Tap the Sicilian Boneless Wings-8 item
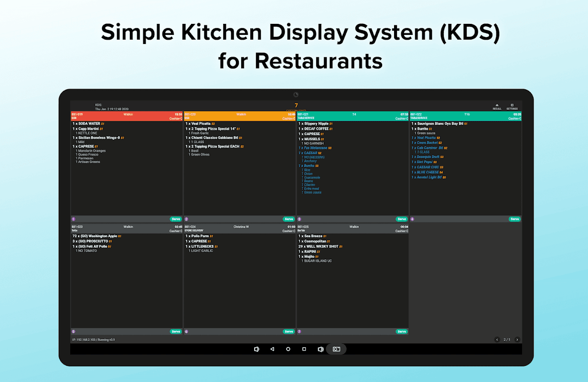The image size is (588, 382). 98,138
